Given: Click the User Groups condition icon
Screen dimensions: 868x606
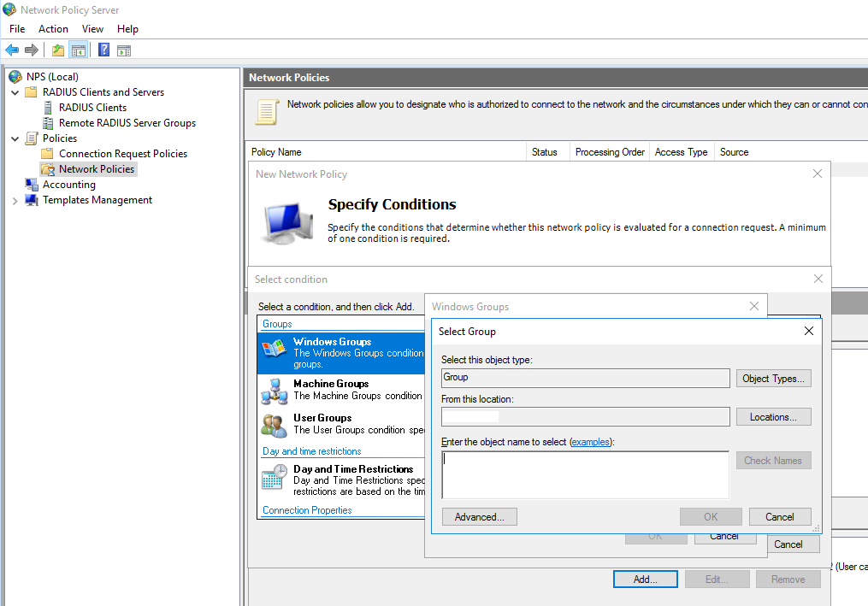Looking at the screenshot, I should pyautogui.click(x=274, y=425).
